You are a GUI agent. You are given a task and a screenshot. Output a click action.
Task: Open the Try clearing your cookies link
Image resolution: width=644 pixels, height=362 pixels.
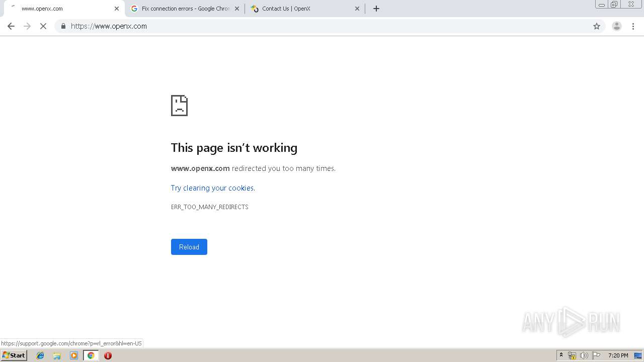click(x=213, y=188)
